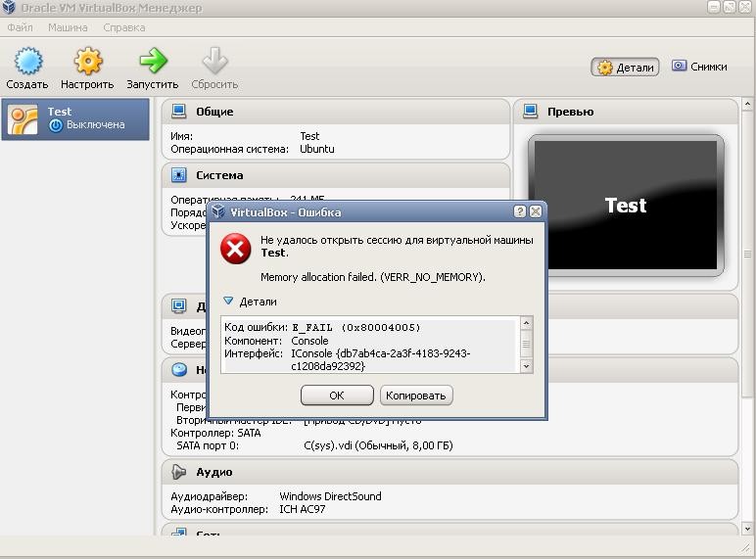Start the VM with Запустить green arrow
The image size is (756, 559).
click(153, 61)
